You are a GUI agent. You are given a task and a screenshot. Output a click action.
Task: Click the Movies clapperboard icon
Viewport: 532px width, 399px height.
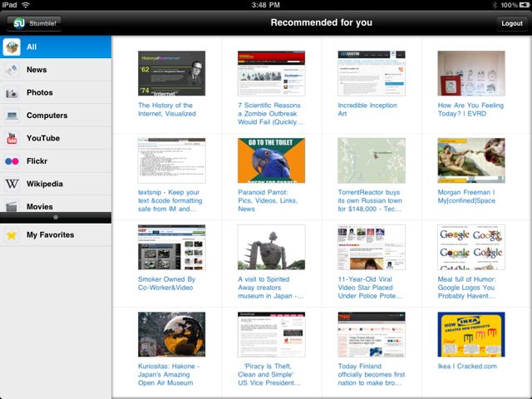(x=12, y=206)
